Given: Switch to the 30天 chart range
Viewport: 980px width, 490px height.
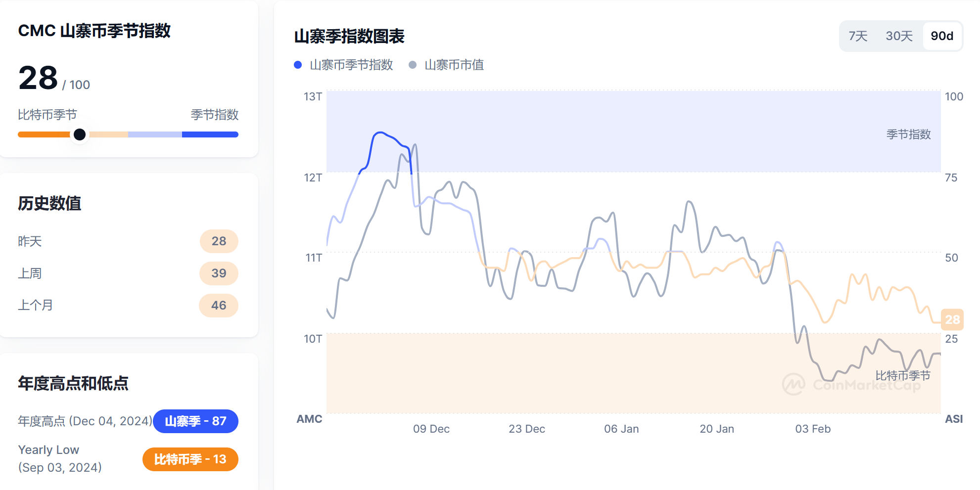Looking at the screenshot, I should coord(899,36).
